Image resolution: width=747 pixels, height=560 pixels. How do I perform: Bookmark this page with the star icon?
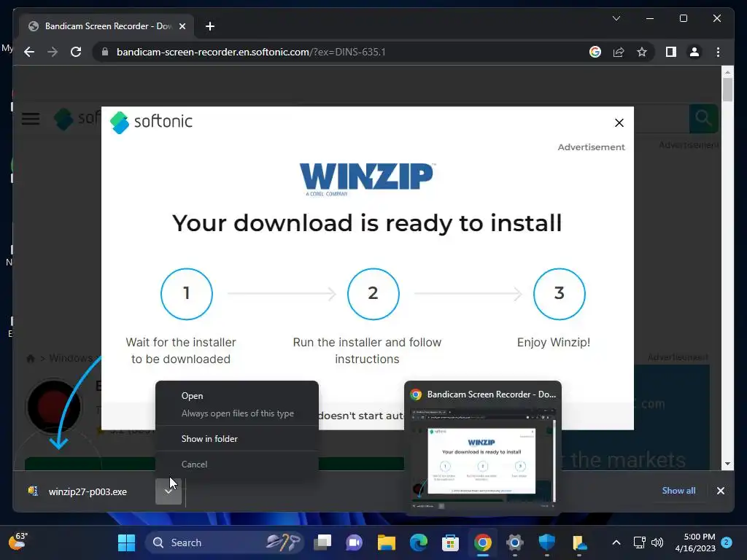642,52
